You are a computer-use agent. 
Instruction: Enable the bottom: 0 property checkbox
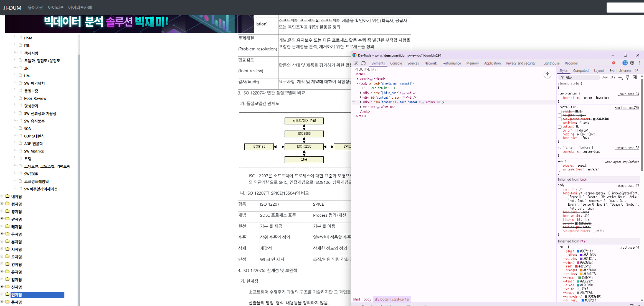pos(560,127)
